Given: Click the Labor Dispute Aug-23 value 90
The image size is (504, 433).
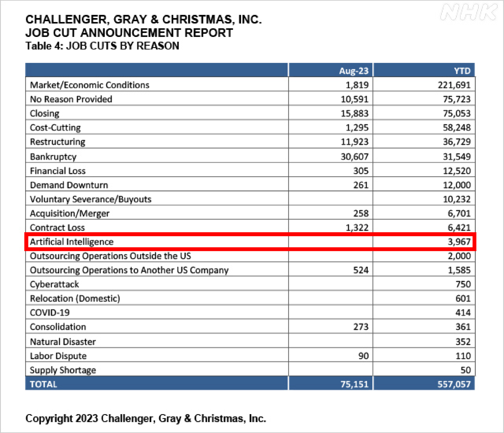Looking at the screenshot, I should 363,356.
